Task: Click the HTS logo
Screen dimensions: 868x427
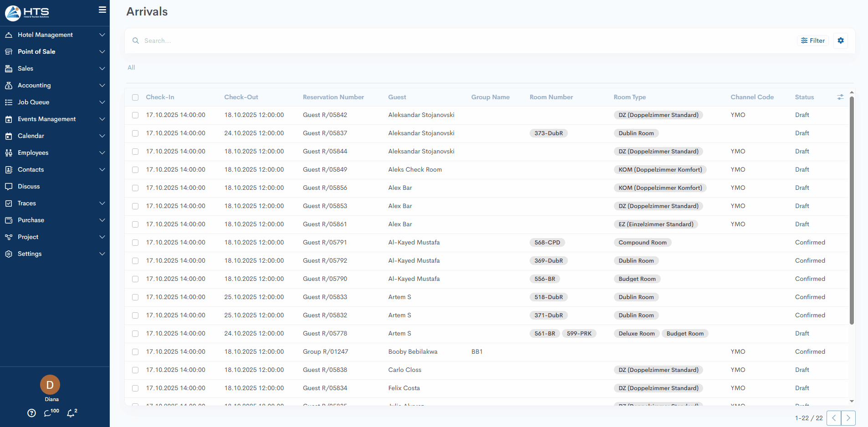Action: click(x=27, y=13)
